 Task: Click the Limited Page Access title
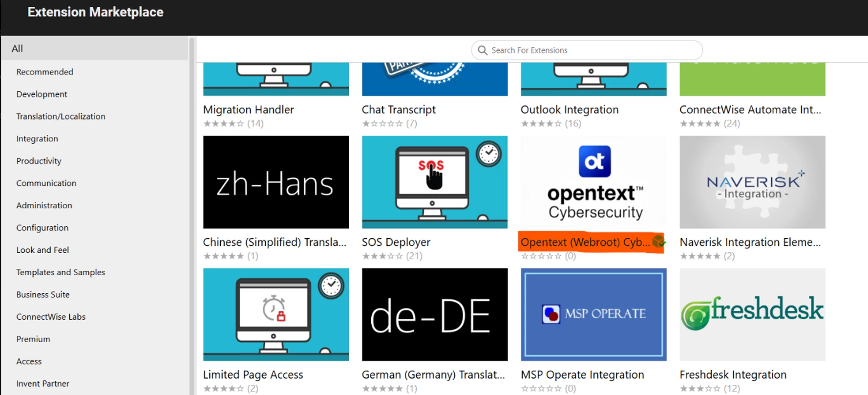[x=253, y=374]
